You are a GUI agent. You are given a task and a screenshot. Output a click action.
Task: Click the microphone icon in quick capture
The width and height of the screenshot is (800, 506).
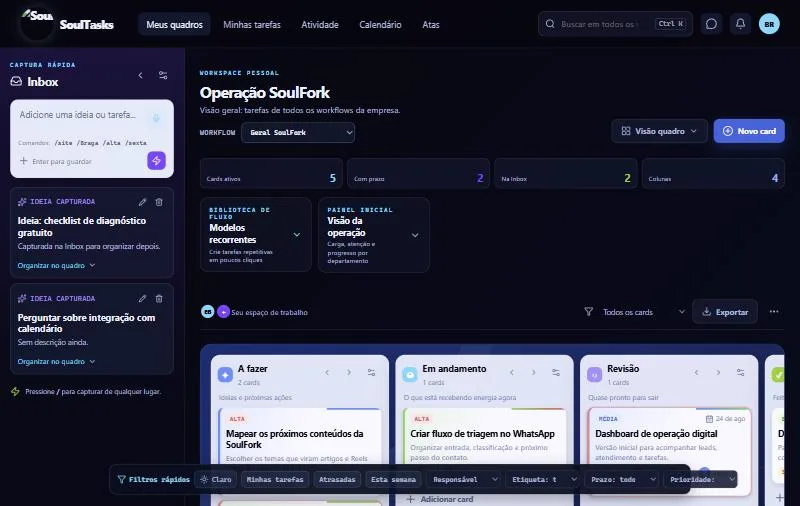click(x=156, y=118)
